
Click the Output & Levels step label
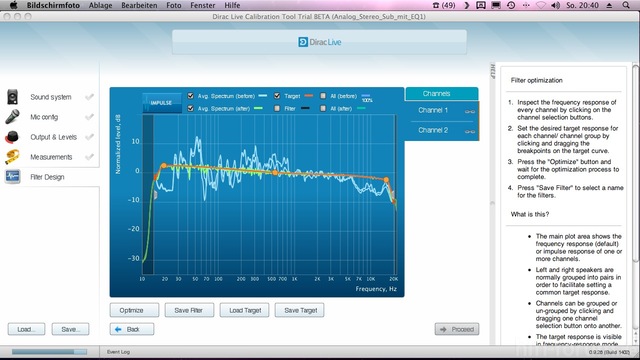pos(53,137)
